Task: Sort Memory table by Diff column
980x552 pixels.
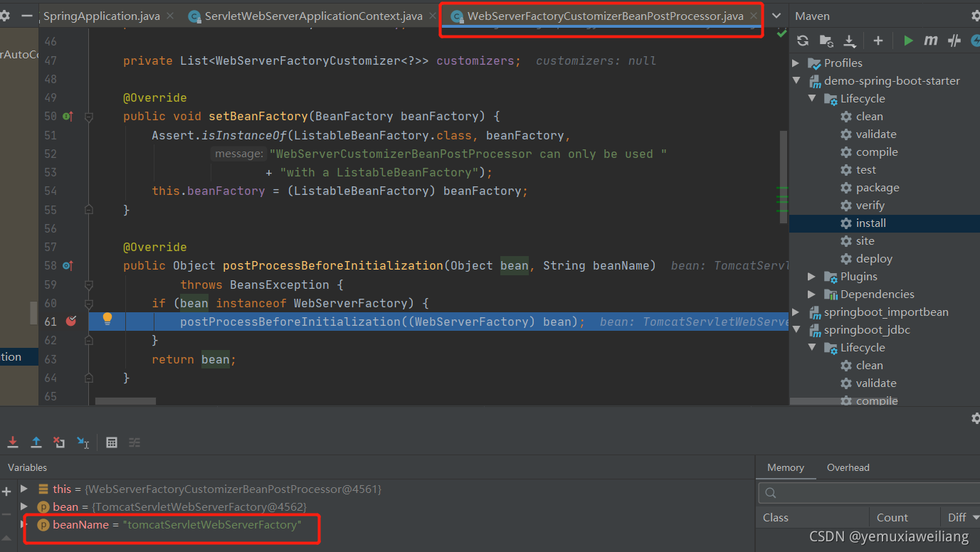Action: pyautogui.click(x=960, y=518)
